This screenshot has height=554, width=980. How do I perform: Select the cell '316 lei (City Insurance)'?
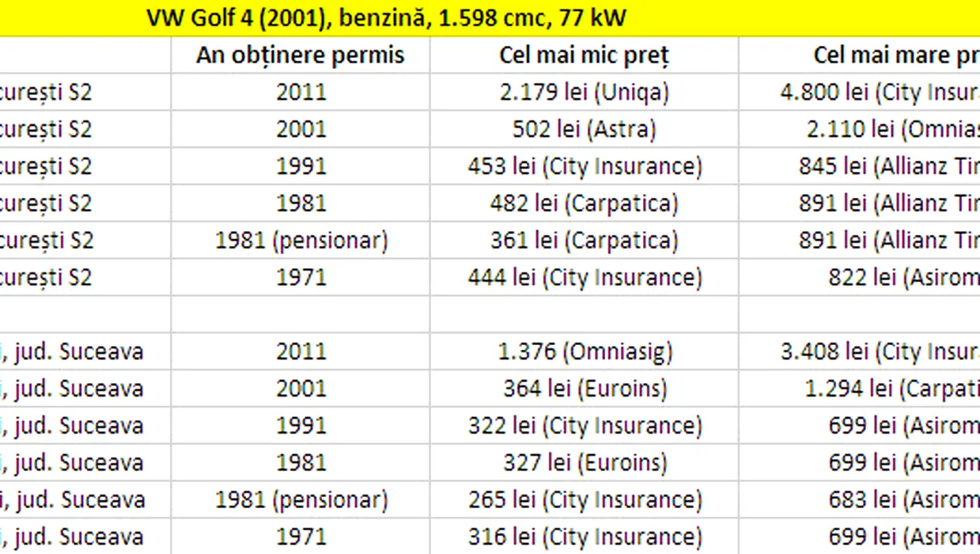coord(584,537)
